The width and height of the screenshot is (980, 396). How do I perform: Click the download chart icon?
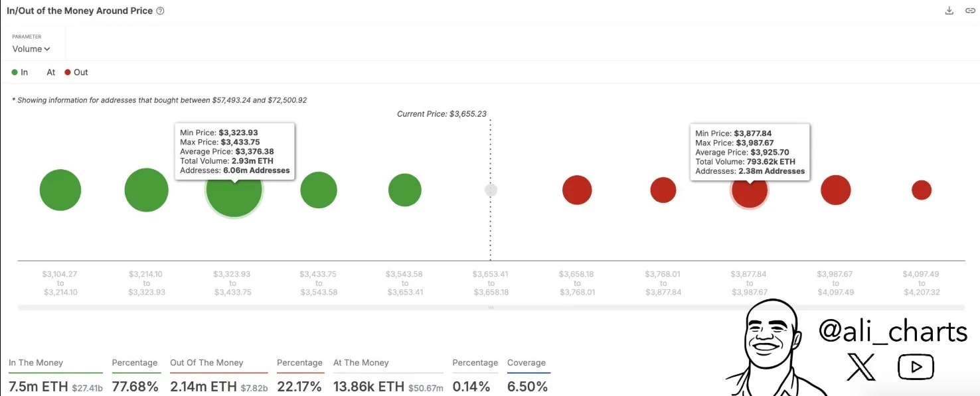coord(949,10)
